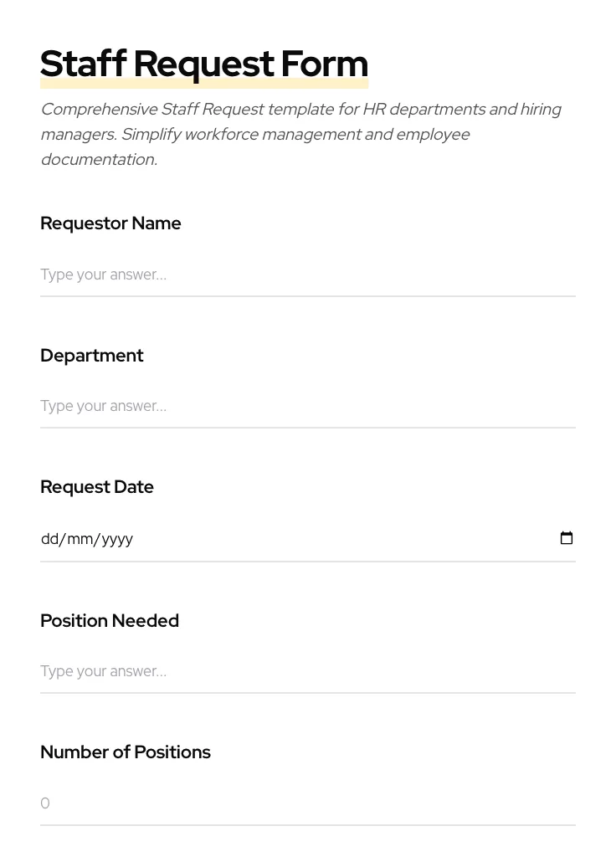Image resolution: width=616 pixels, height=857 pixels.
Task: Click the highlighted underline below the title
Action: click(204, 84)
